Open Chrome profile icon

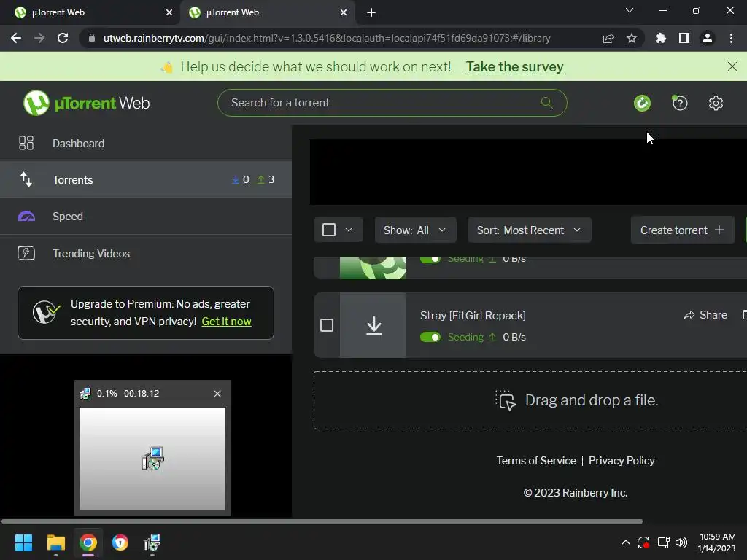point(708,38)
